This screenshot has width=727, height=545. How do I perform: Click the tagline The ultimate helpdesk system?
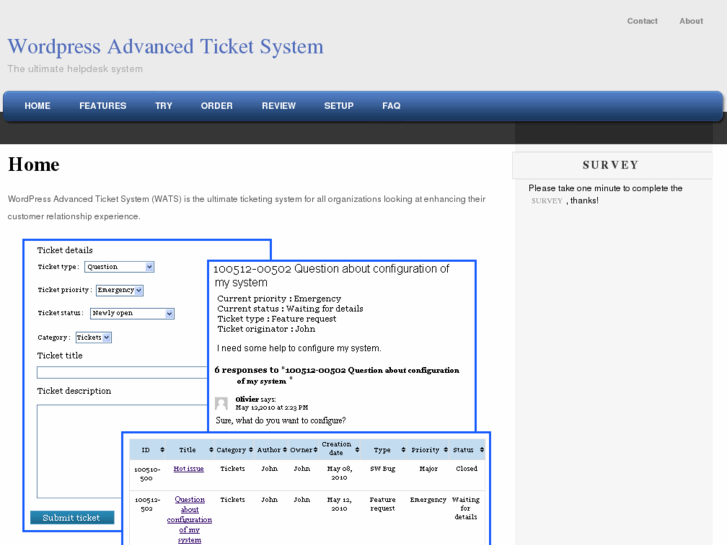75,69
